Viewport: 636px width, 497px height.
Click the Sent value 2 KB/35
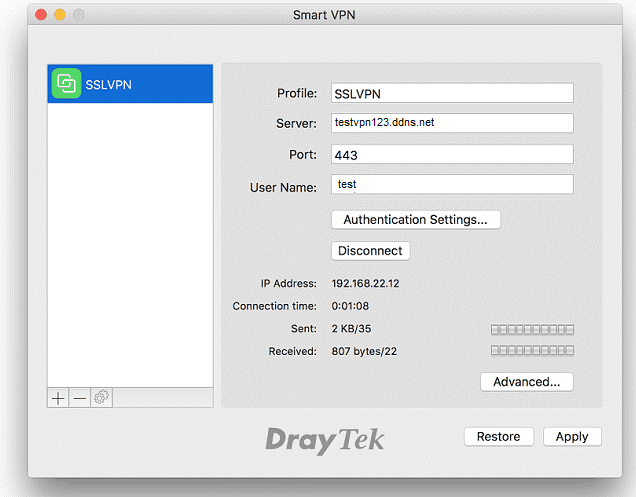[351, 329]
